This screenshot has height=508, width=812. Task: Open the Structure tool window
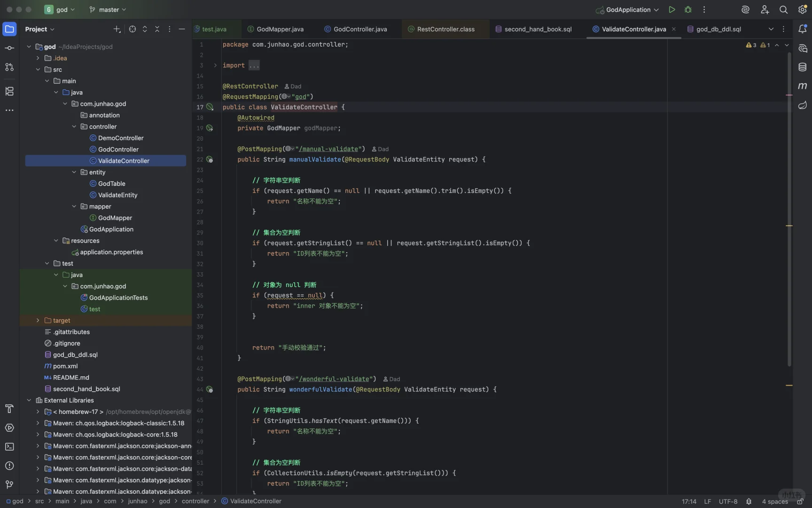pyautogui.click(x=9, y=91)
